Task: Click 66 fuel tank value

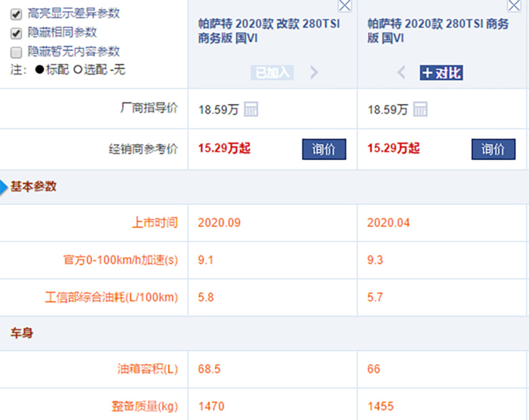Action: [x=374, y=369]
